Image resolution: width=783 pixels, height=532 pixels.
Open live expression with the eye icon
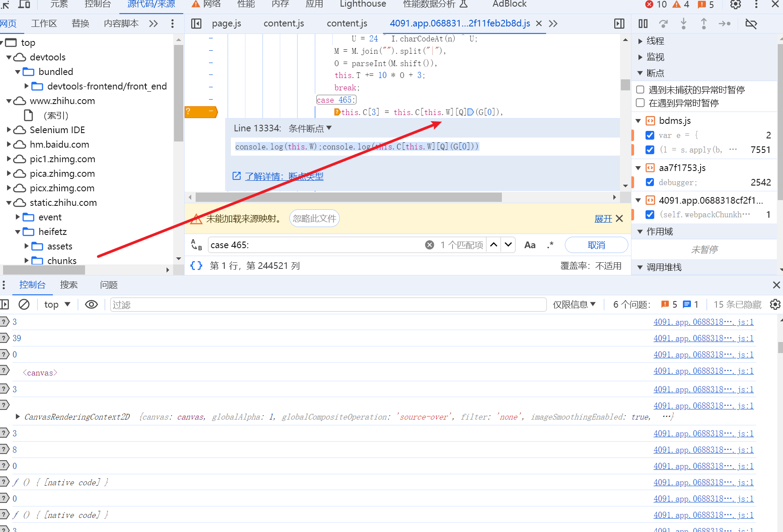tap(91, 305)
